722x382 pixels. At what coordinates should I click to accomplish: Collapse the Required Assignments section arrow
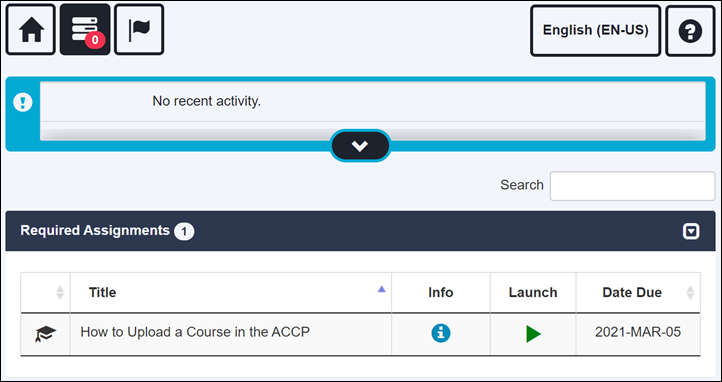pos(691,231)
